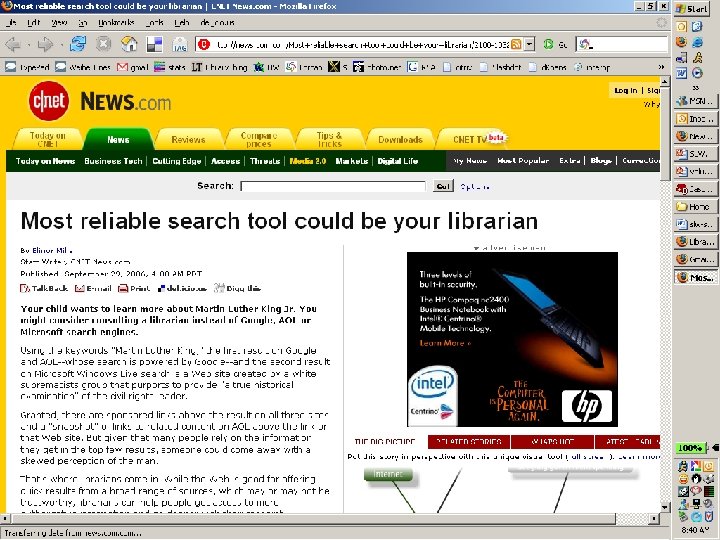Open the LT LibraryThing bookmark
The height and width of the screenshot is (540, 720).
pos(219,67)
